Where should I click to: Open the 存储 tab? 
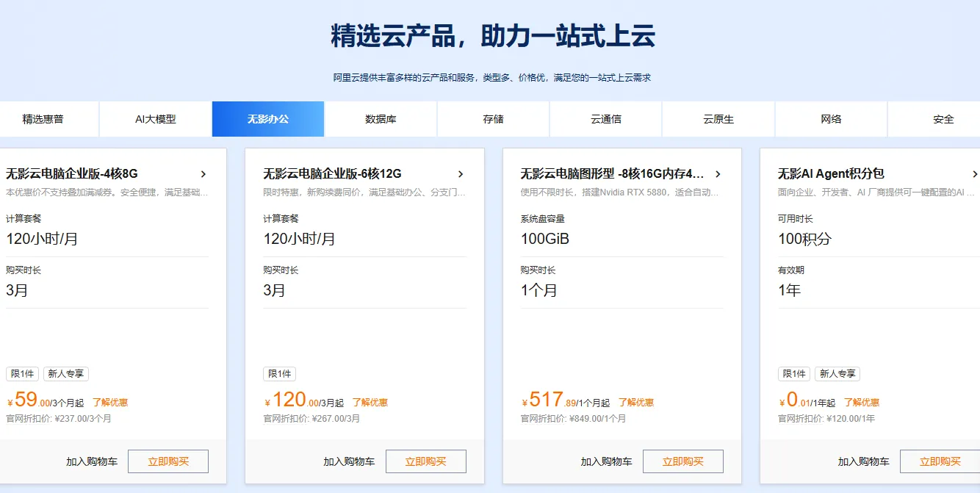493,119
